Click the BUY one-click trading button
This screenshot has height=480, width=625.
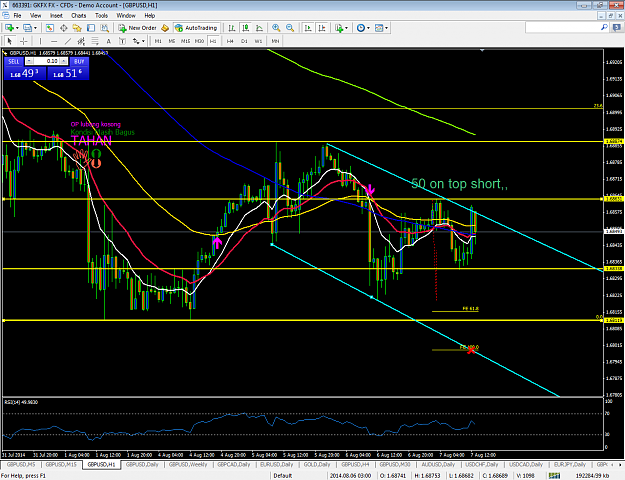tap(79, 61)
